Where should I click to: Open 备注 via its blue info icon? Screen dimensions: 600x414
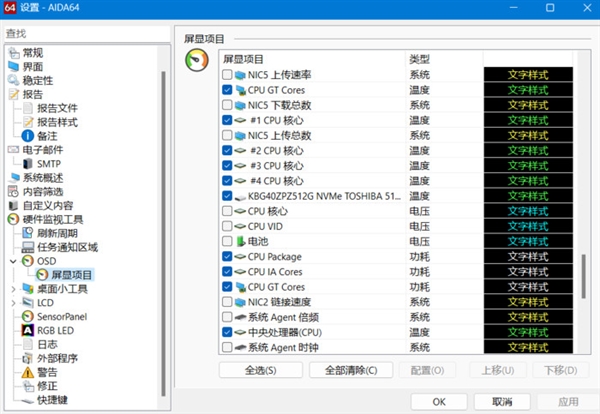coord(28,136)
